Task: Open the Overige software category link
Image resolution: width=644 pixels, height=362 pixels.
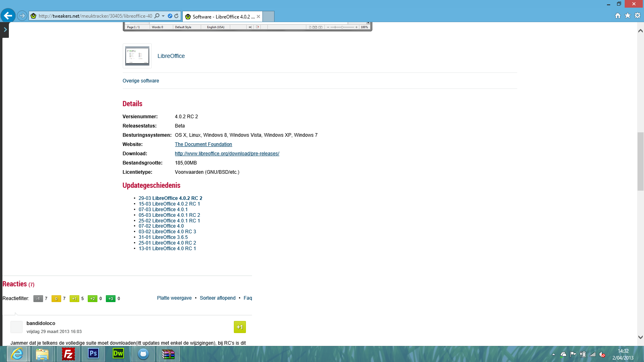Action: 141,81
